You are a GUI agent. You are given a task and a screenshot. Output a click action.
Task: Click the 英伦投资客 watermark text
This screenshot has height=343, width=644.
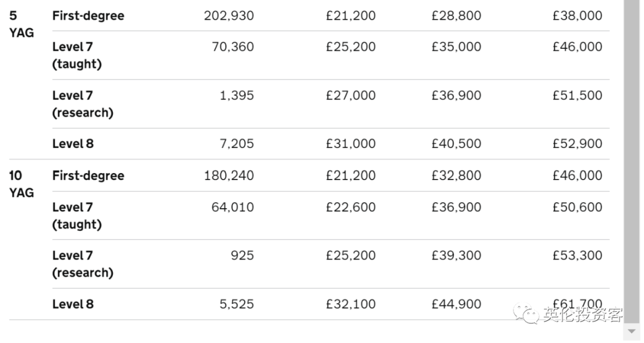click(583, 314)
